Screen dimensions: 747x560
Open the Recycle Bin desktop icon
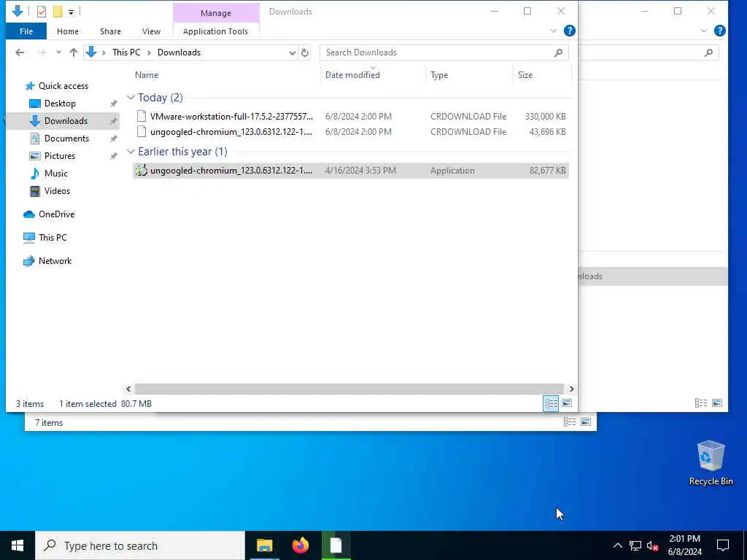[711, 463]
